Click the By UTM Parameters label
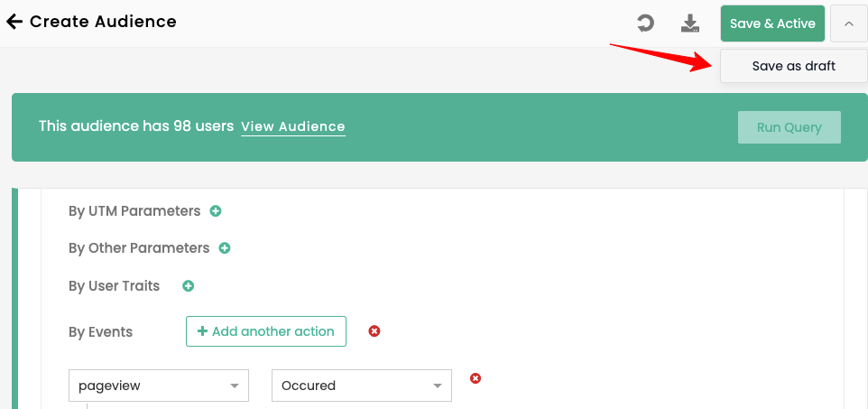The width and height of the screenshot is (868, 409). (x=134, y=211)
